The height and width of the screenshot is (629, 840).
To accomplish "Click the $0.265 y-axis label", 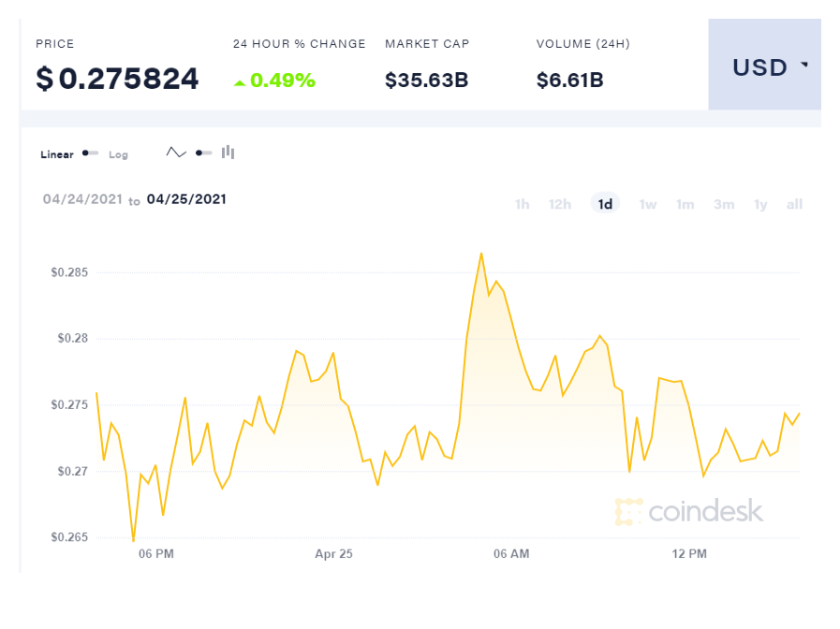I will 69,537.
